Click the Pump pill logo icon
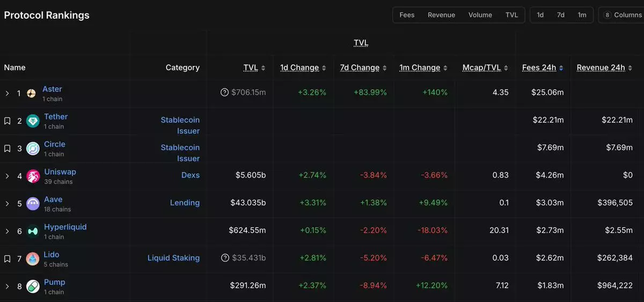Screen dimensions: 644x302 pyautogui.click(x=33, y=286)
